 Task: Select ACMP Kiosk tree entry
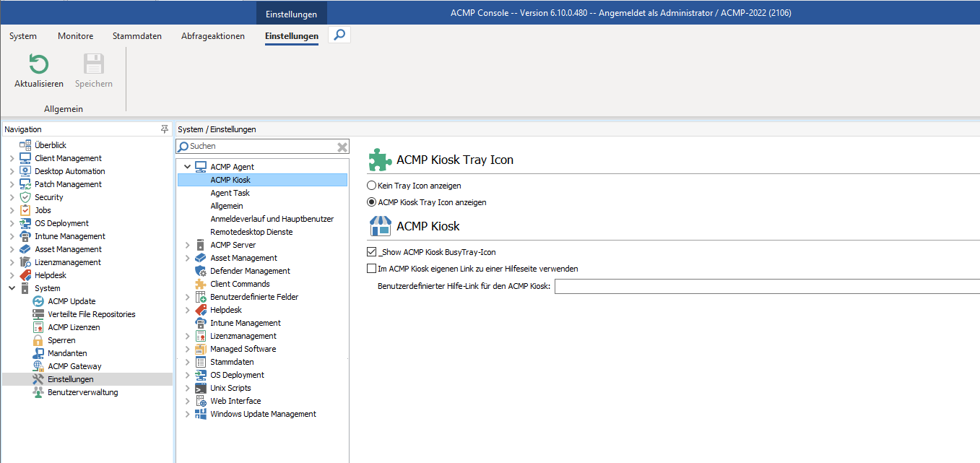tap(263, 180)
